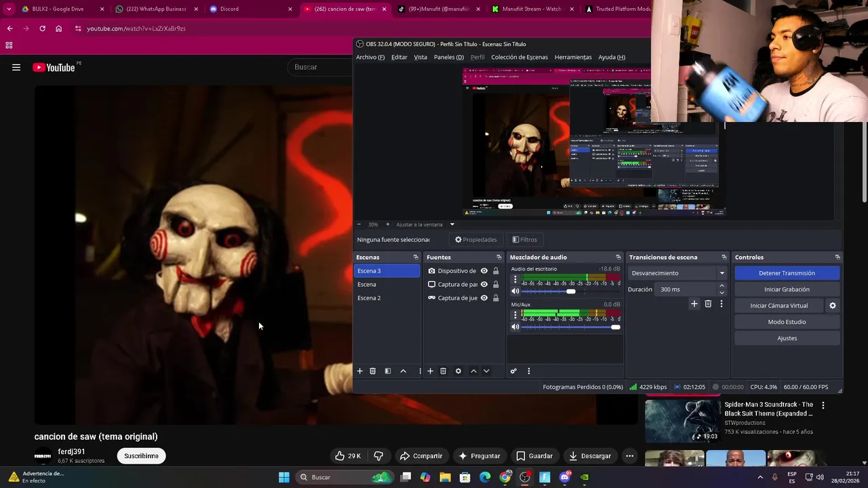Select Escena 2 in scenes list
Image resolution: width=868 pixels, height=488 pixels.
click(387, 298)
